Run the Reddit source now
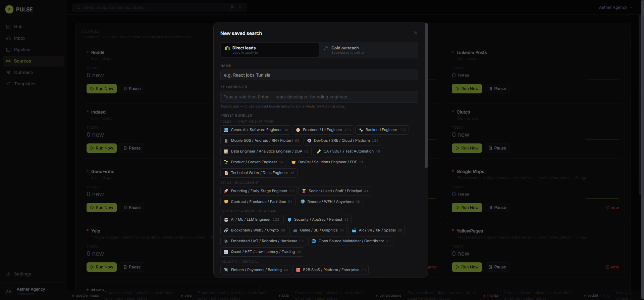Viewport: 644px width, 300px height. (x=102, y=89)
